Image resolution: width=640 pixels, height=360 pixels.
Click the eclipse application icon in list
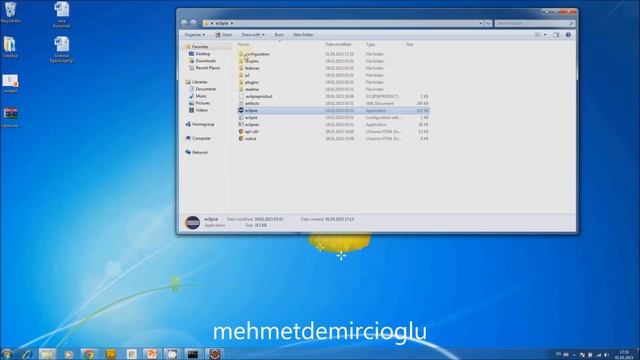(x=241, y=111)
